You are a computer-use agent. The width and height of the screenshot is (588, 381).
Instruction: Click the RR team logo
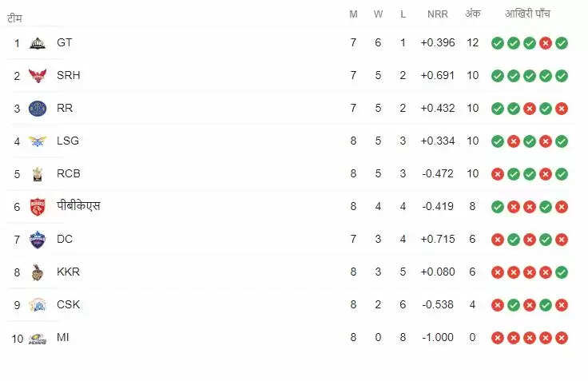click(38, 108)
